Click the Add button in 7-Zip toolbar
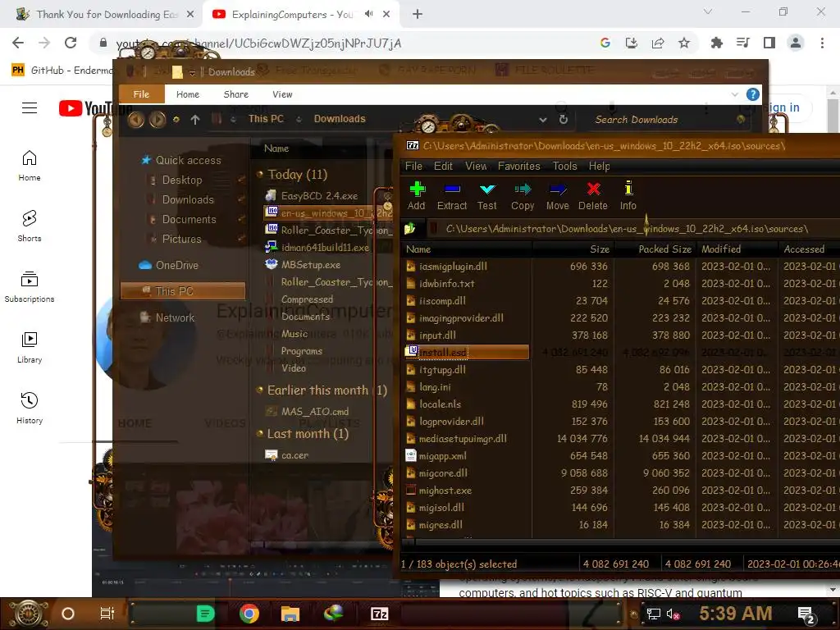Screen dimensions: 840x630 416,195
